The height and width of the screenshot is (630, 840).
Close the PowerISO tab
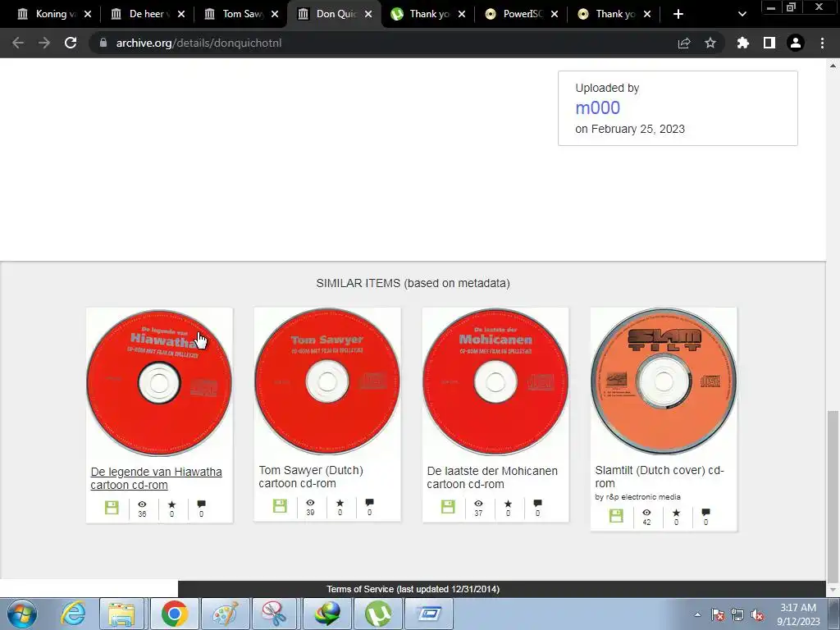point(555,14)
